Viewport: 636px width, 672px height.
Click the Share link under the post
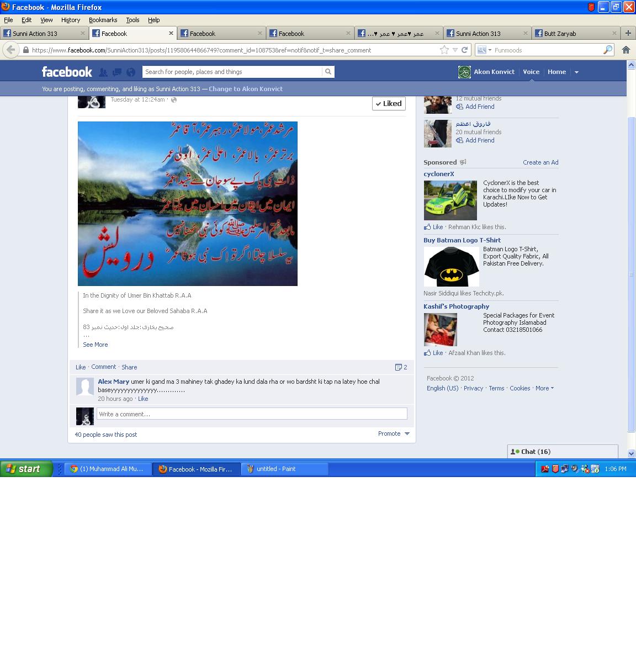[x=129, y=367]
